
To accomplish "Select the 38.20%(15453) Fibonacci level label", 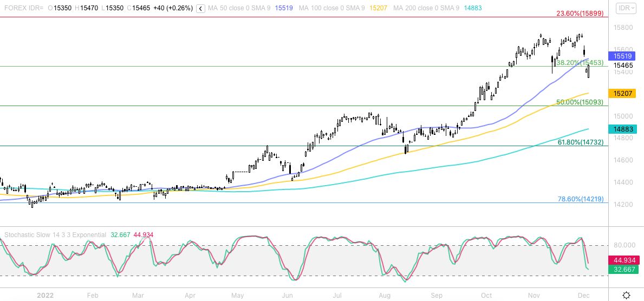I will click(x=580, y=62).
